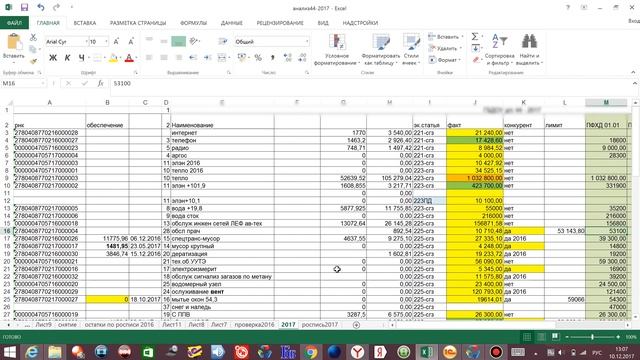The image size is (640, 360).
Task: Switch to ВСТАВКА ribbon tab
Action: point(85,23)
